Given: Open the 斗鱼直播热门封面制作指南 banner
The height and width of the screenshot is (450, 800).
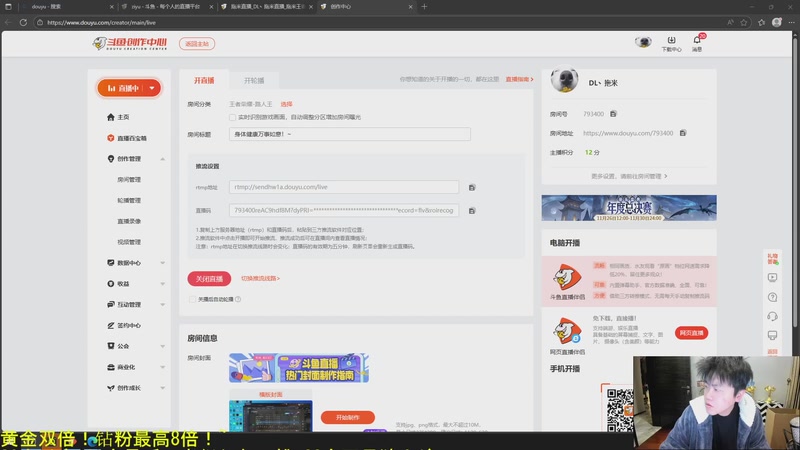Looking at the screenshot, I should click(x=298, y=367).
